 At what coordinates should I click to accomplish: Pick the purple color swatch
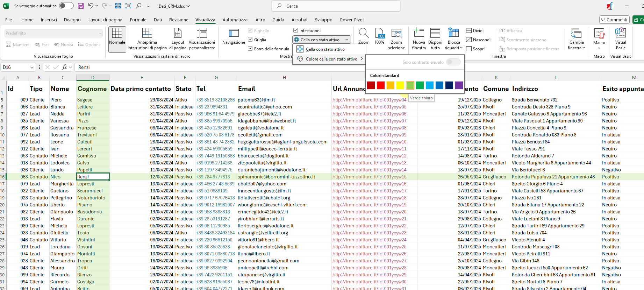[459, 85]
